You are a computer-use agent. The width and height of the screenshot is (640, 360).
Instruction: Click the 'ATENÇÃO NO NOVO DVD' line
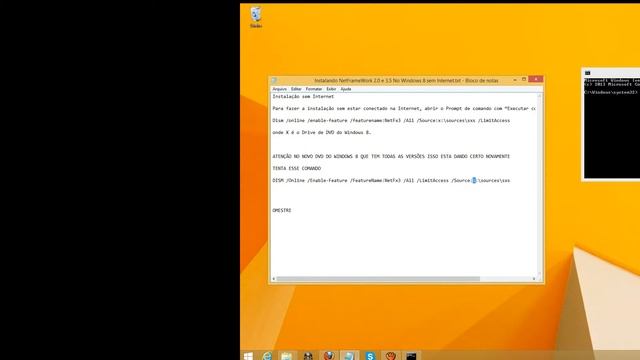click(391, 156)
